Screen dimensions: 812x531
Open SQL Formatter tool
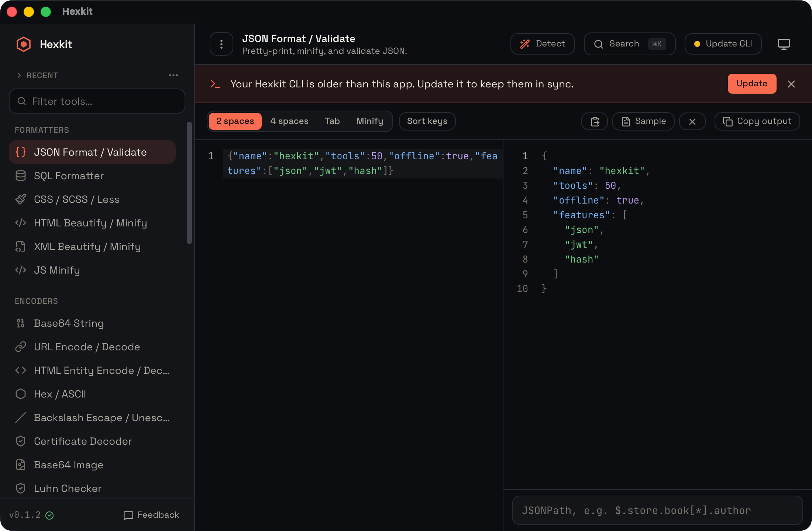pos(92,176)
